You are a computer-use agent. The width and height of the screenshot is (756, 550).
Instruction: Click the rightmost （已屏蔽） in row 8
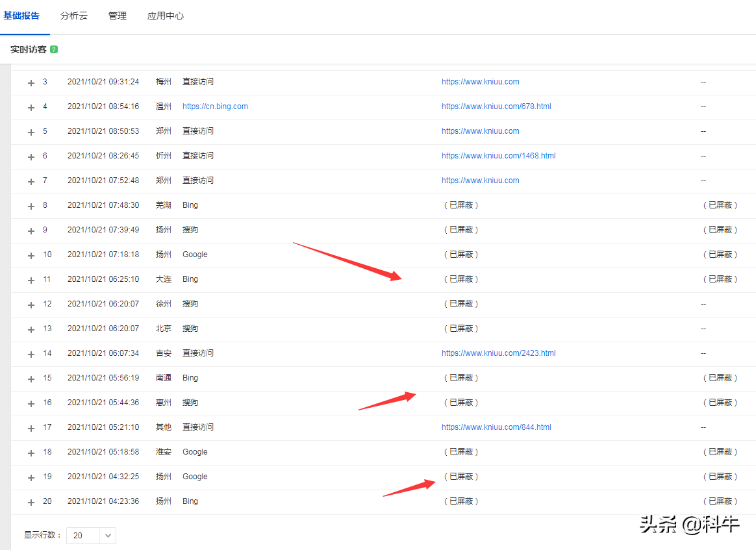pyautogui.click(x=720, y=205)
